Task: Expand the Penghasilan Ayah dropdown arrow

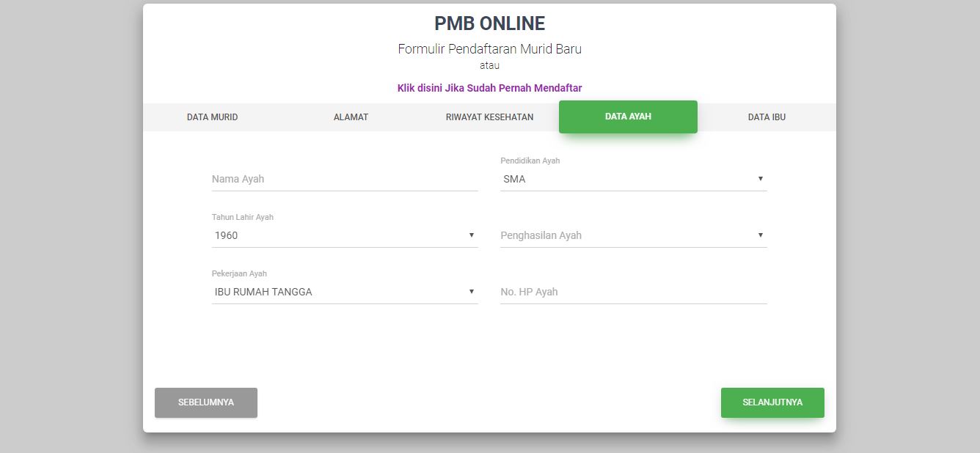Action: 760,235
